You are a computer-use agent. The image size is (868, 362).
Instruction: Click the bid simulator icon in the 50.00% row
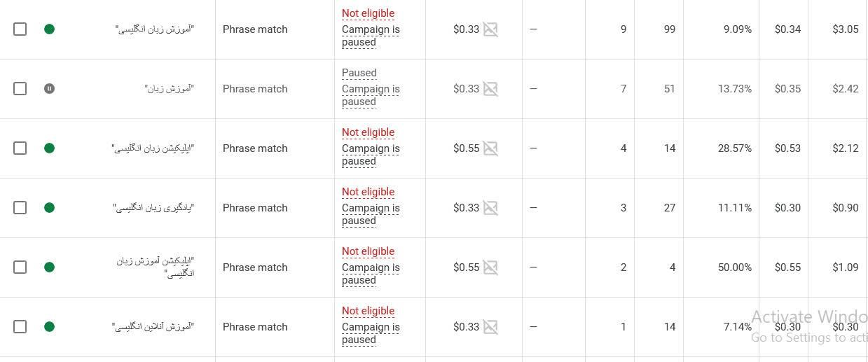pos(490,267)
